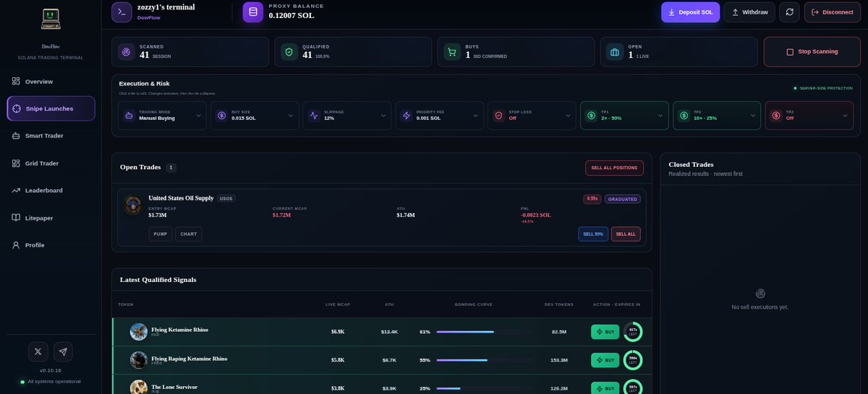Open CHART for USOS trade
This screenshot has width=868, height=394.
(x=189, y=234)
